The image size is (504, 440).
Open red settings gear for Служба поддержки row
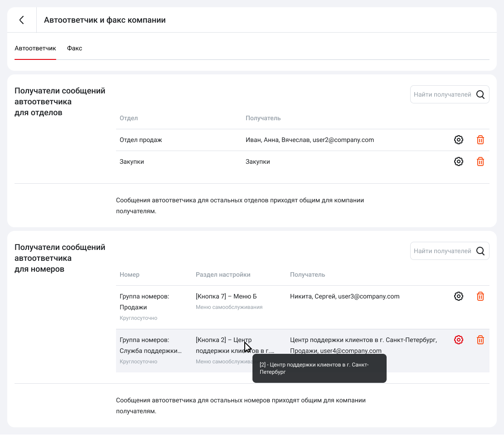[459, 340]
